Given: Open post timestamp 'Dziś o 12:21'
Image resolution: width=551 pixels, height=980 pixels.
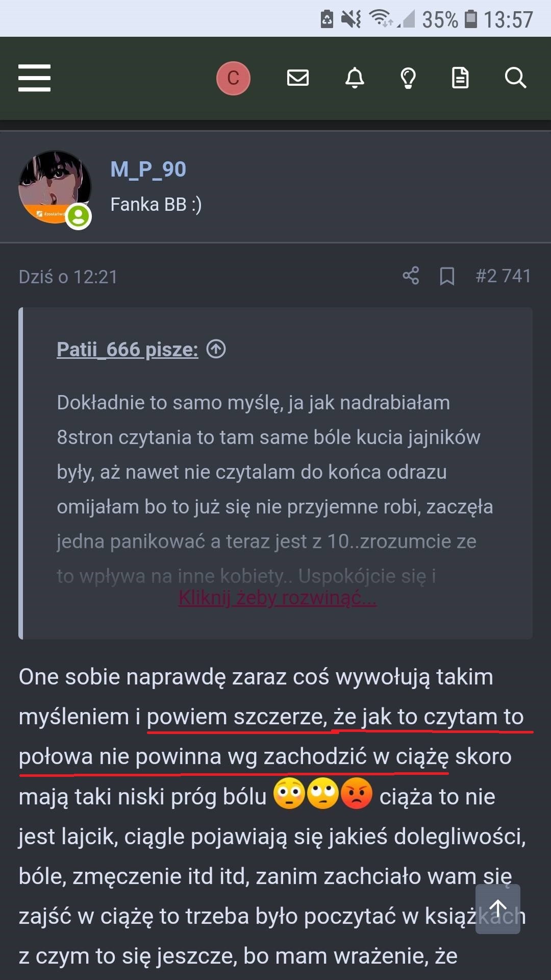Looking at the screenshot, I should click(68, 277).
